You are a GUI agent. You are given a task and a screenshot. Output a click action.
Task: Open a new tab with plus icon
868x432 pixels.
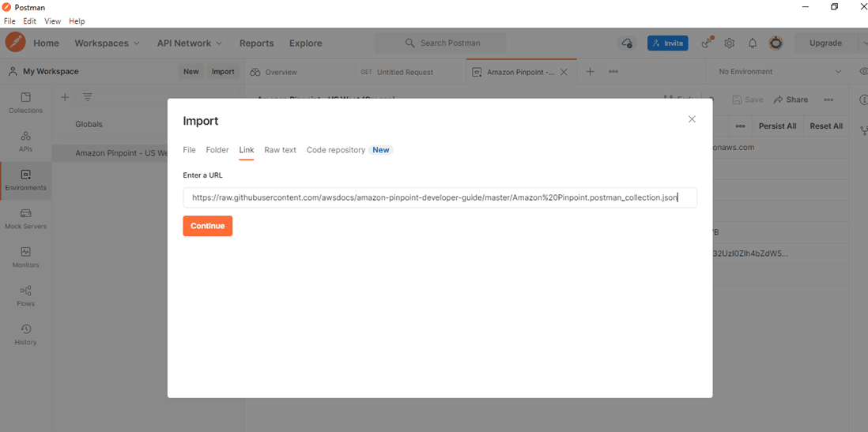(x=590, y=71)
